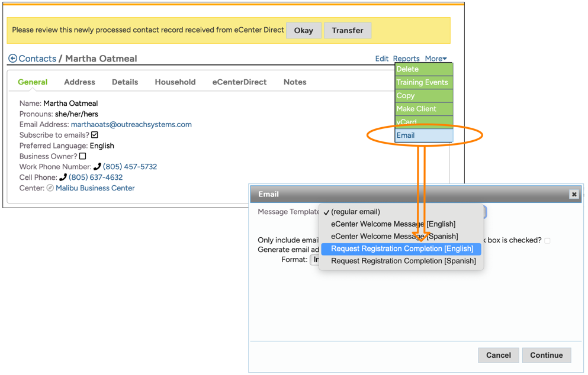Click Continue in the Email dialog
The image size is (588, 375).
click(x=546, y=355)
